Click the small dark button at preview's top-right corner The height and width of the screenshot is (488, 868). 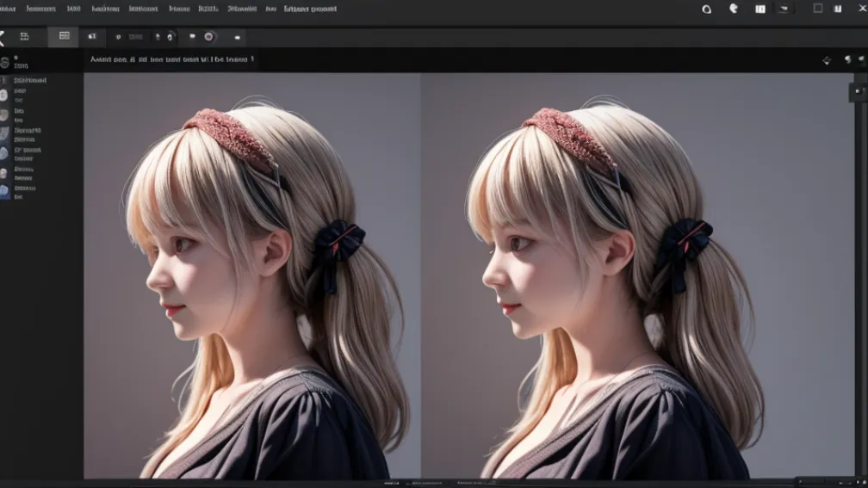[x=858, y=92]
